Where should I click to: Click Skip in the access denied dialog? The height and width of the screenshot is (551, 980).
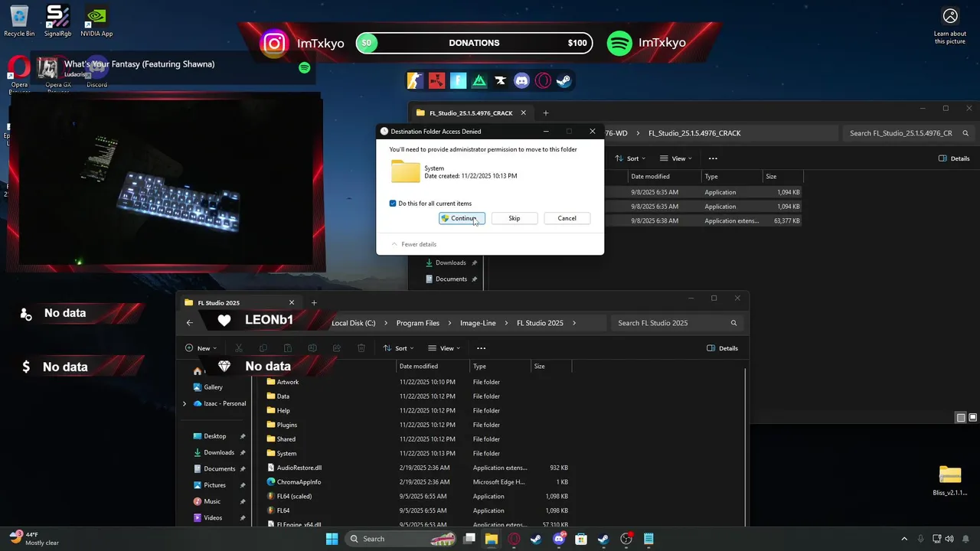[514, 218]
